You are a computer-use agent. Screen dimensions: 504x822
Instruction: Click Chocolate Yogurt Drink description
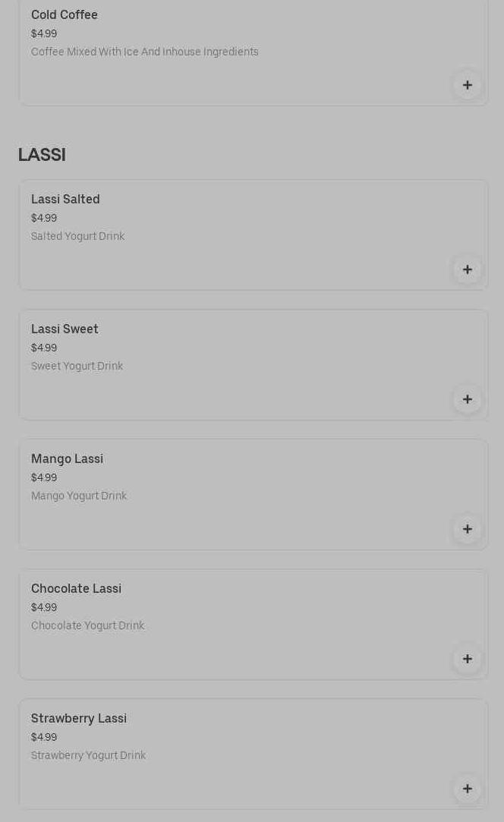(87, 626)
